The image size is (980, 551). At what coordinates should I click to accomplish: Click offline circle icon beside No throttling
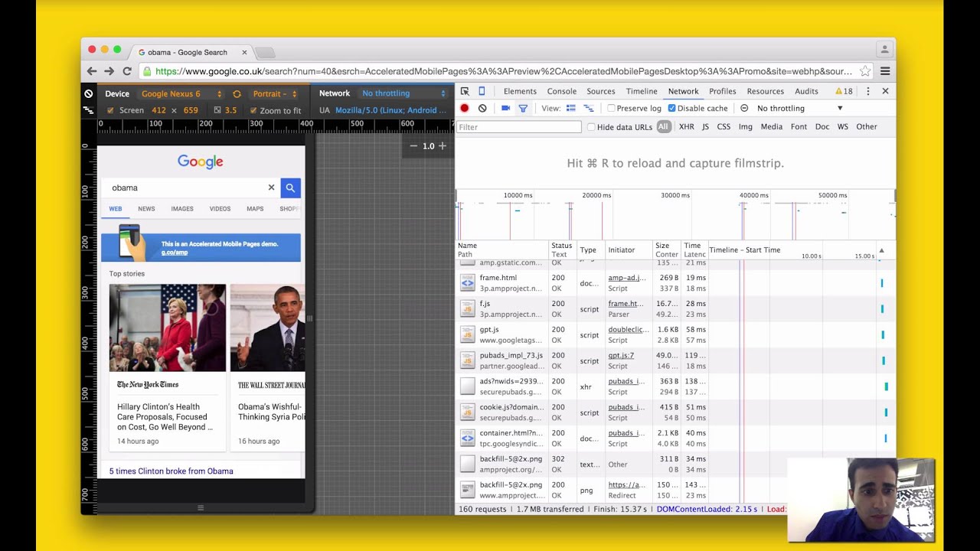coord(744,109)
